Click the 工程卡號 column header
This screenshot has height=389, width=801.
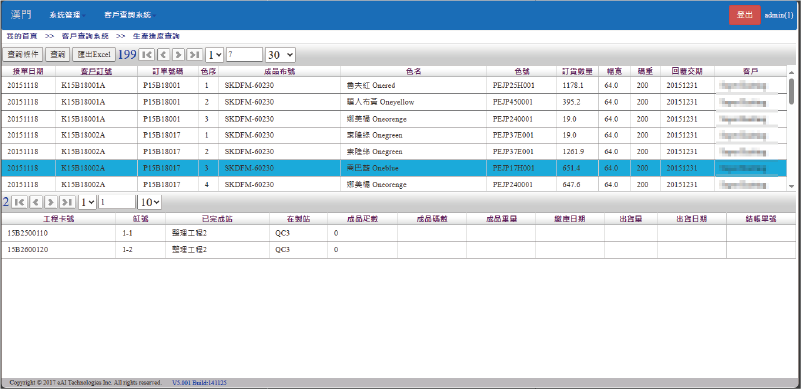coord(59,219)
